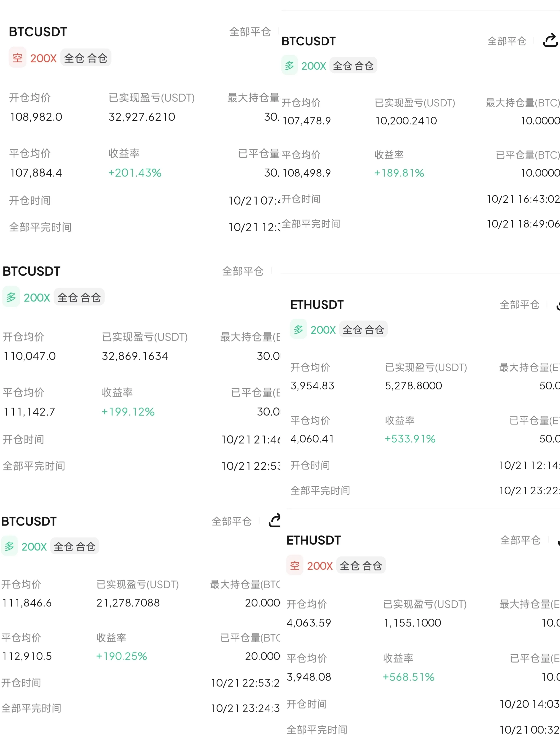Tap partial share icon on ETHUSDT long card
560x747 pixels.
558,305
